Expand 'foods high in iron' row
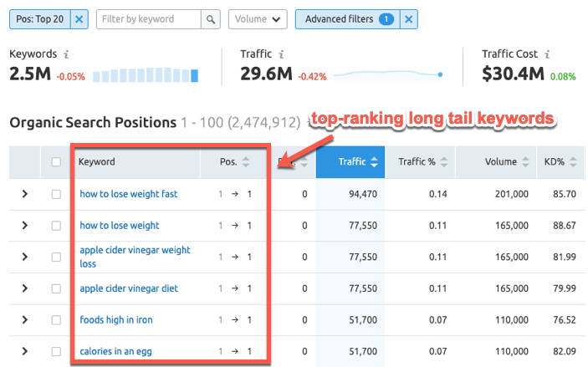Image resolution: width=588 pixels, height=367 pixels. click(x=25, y=319)
